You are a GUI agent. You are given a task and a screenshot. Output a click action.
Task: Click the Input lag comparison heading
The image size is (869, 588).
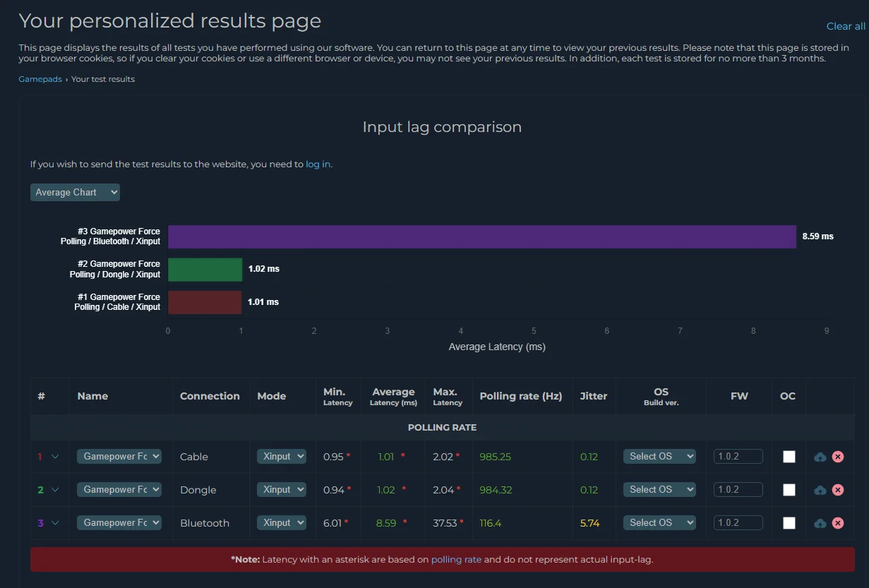(x=442, y=127)
